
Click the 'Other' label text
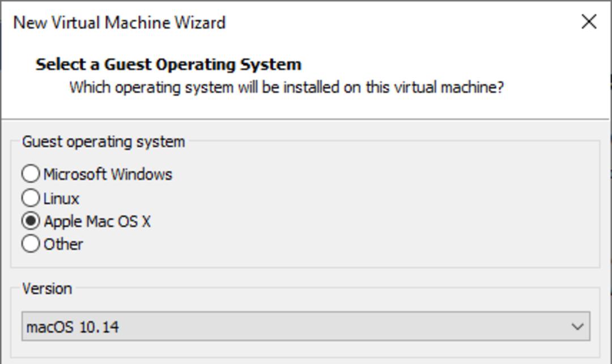[x=63, y=245]
